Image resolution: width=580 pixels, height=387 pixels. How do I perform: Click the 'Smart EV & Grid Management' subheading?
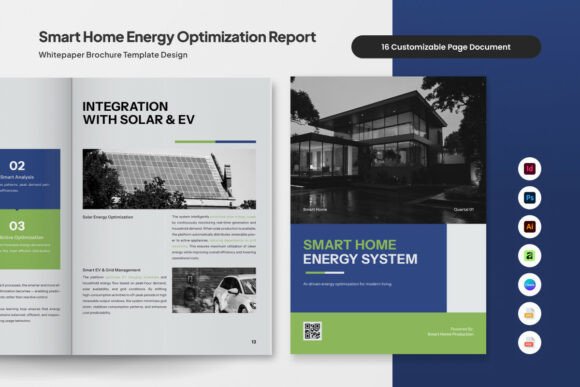(x=111, y=270)
